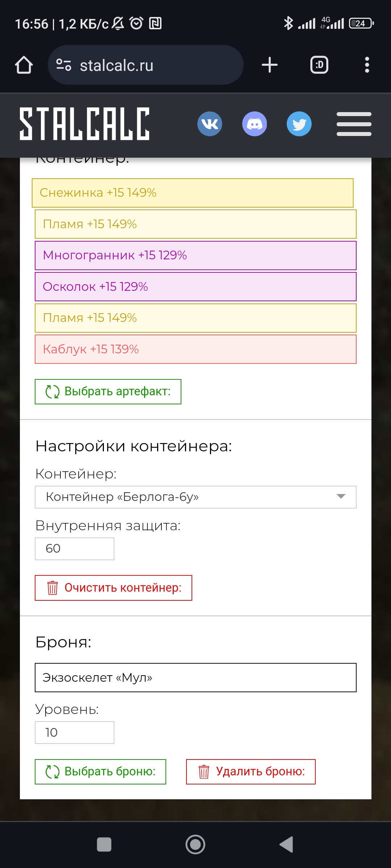This screenshot has width=391, height=868.
Task: Click the Выбрать артефакт button
Action: pyautogui.click(x=108, y=392)
